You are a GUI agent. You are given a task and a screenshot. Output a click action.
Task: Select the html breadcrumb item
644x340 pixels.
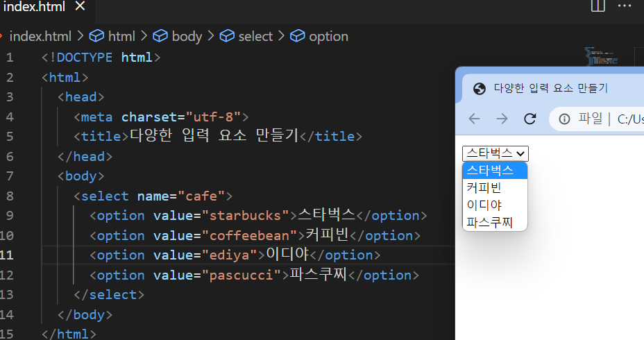(x=121, y=37)
